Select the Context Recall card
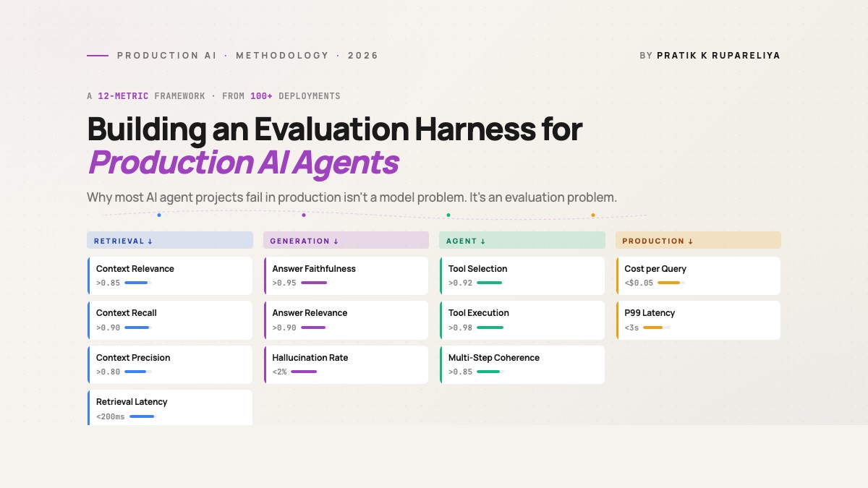 tap(170, 320)
